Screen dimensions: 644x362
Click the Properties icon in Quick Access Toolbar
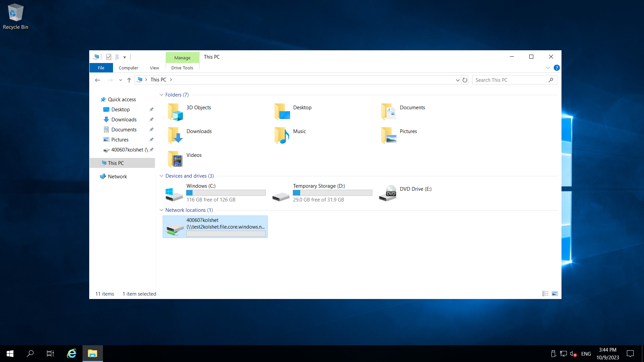pos(109,57)
